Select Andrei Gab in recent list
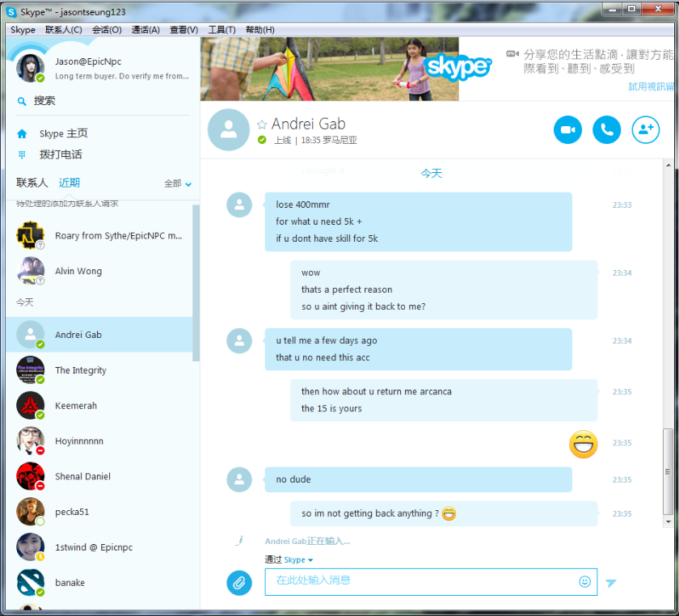The width and height of the screenshot is (679, 616). tap(99, 335)
